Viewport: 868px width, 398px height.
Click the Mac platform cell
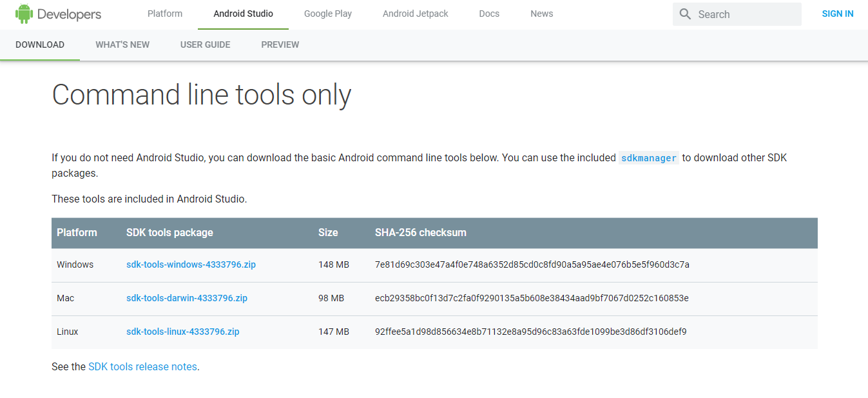click(65, 298)
